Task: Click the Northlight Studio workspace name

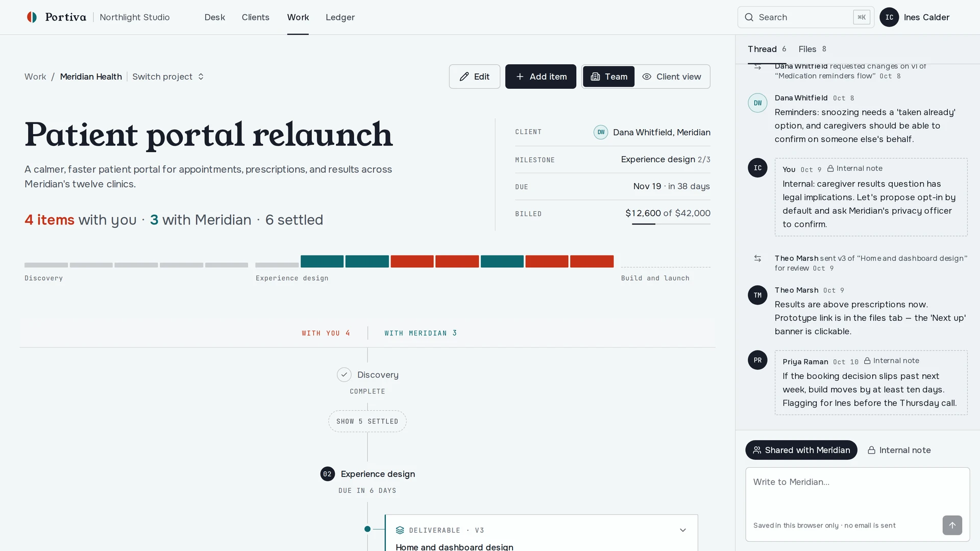Action: pos(134,17)
